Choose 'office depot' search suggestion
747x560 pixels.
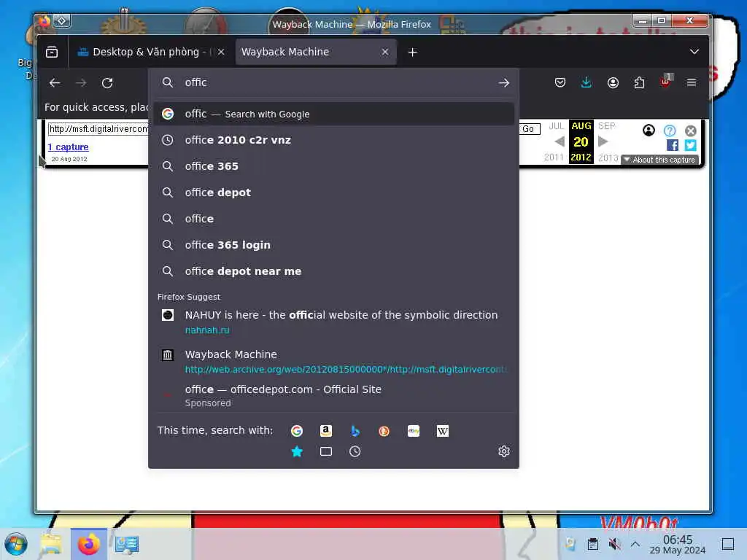[333, 192]
